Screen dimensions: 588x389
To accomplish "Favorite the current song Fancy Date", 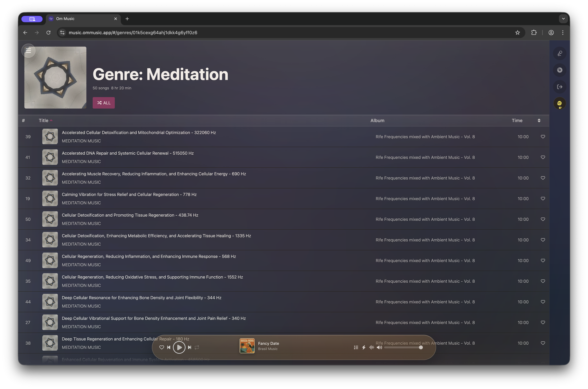I will pyautogui.click(x=161, y=347).
